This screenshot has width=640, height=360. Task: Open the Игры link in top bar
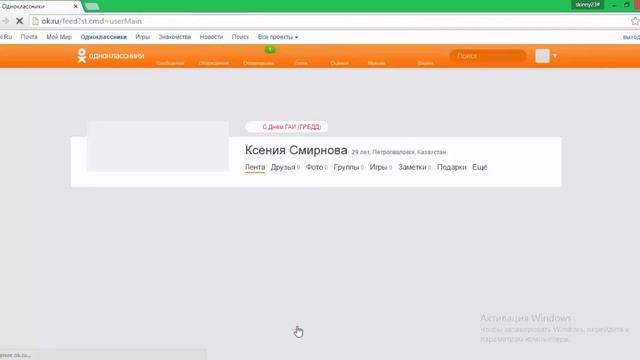[142, 37]
